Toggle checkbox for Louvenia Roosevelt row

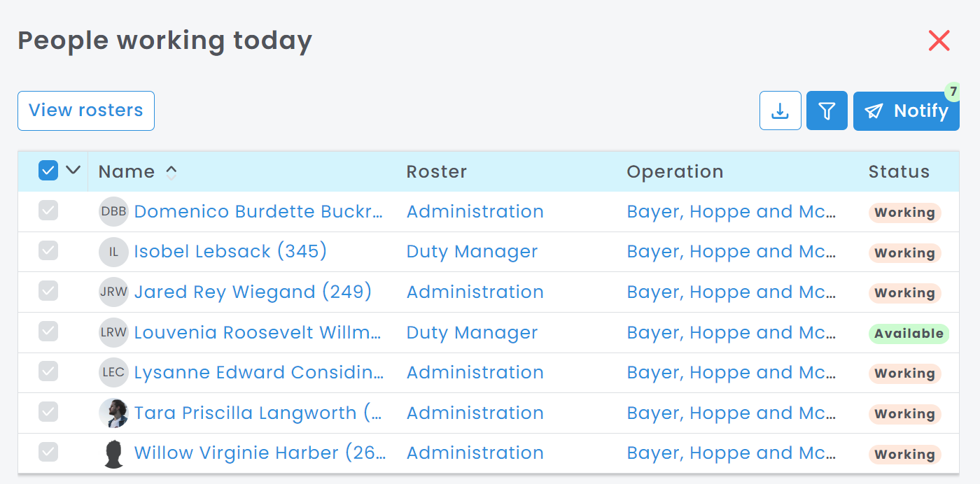(48, 332)
